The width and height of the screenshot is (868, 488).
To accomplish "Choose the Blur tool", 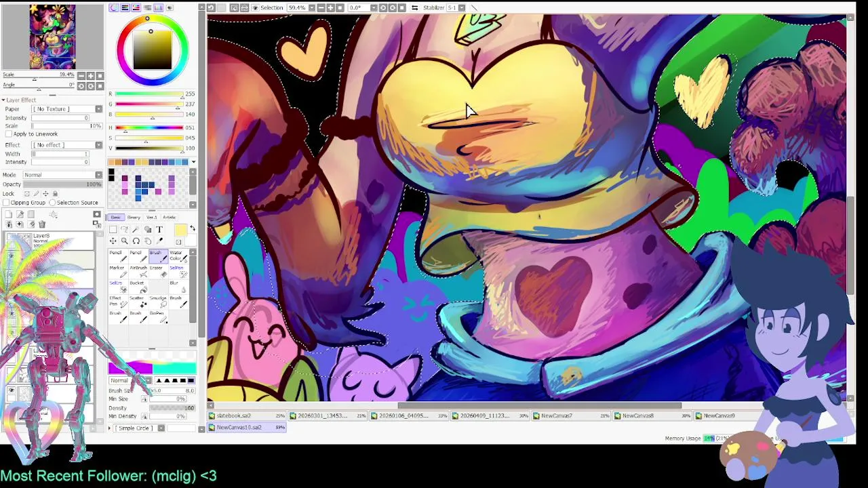I will (x=179, y=287).
